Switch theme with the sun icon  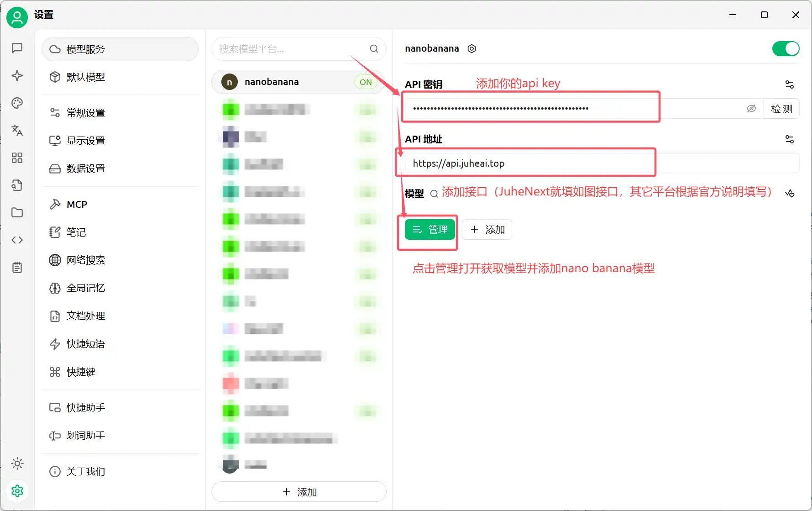tap(17, 464)
